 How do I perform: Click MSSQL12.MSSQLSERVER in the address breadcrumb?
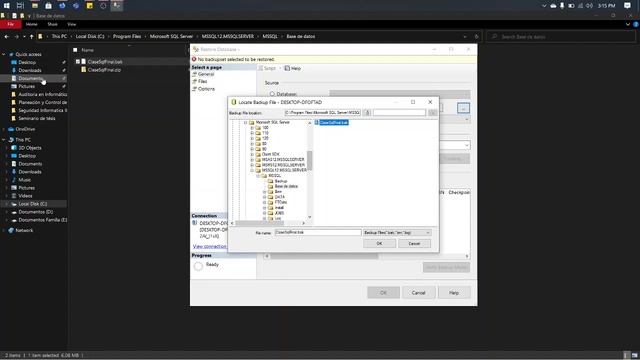(228, 37)
